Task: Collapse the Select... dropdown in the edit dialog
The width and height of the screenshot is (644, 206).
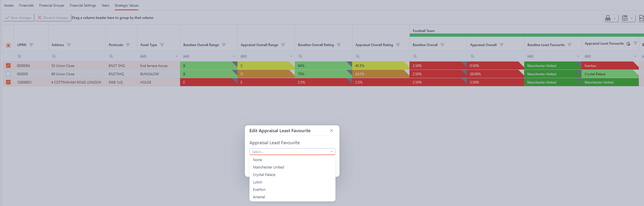Action: pos(331,152)
